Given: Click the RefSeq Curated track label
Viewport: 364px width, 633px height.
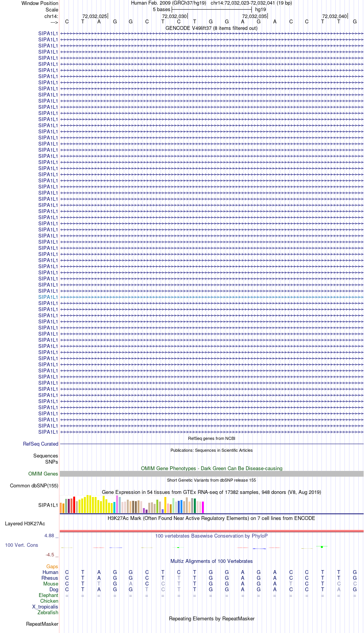Looking at the screenshot, I should (41, 444).
